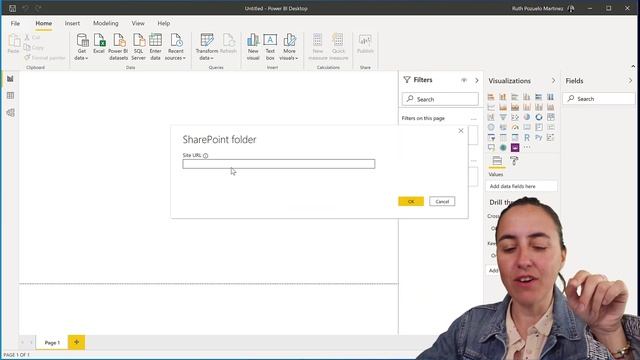Click the Undo icon in title bar
640x360 pixels.
(x=26, y=8)
